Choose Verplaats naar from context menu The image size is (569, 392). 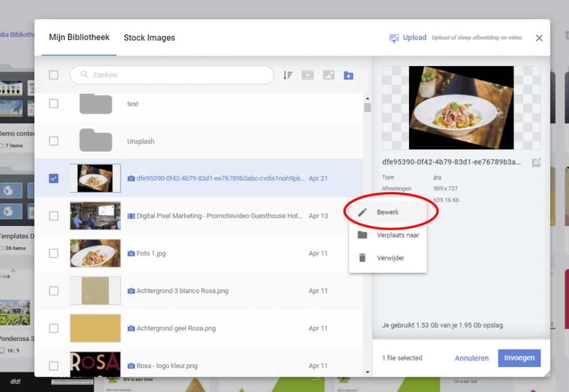click(x=387, y=235)
